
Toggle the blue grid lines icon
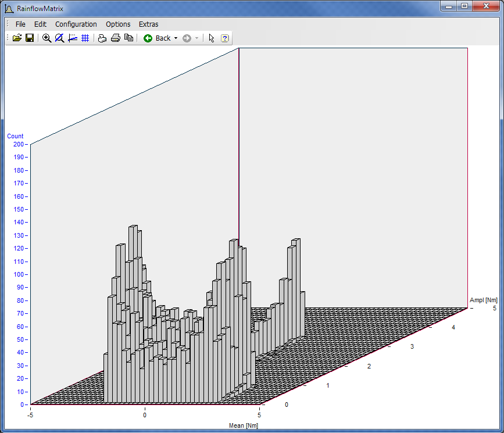coord(85,38)
